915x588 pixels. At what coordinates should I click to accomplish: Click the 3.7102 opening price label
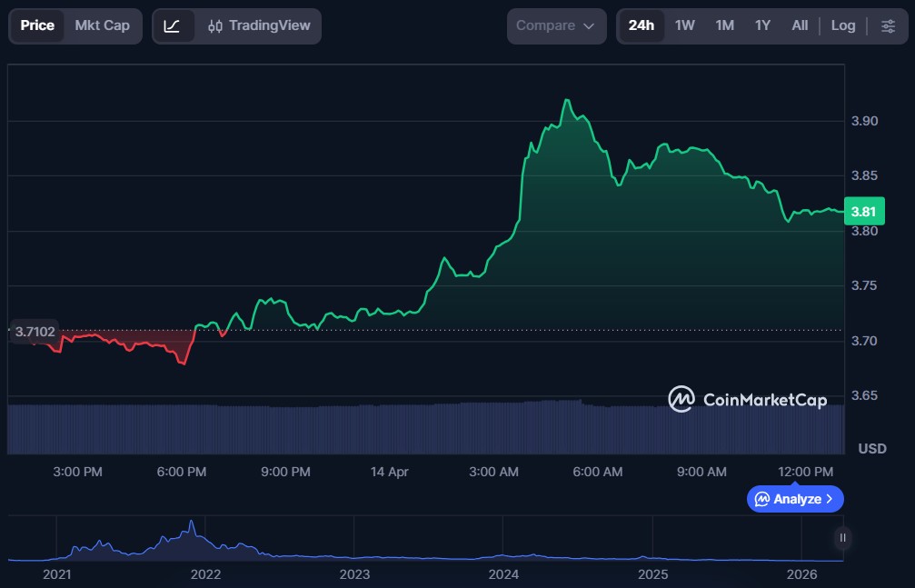tap(35, 333)
